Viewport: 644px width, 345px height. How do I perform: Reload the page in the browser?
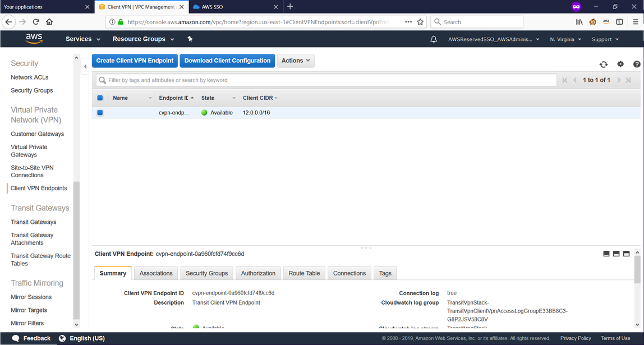tap(36, 22)
